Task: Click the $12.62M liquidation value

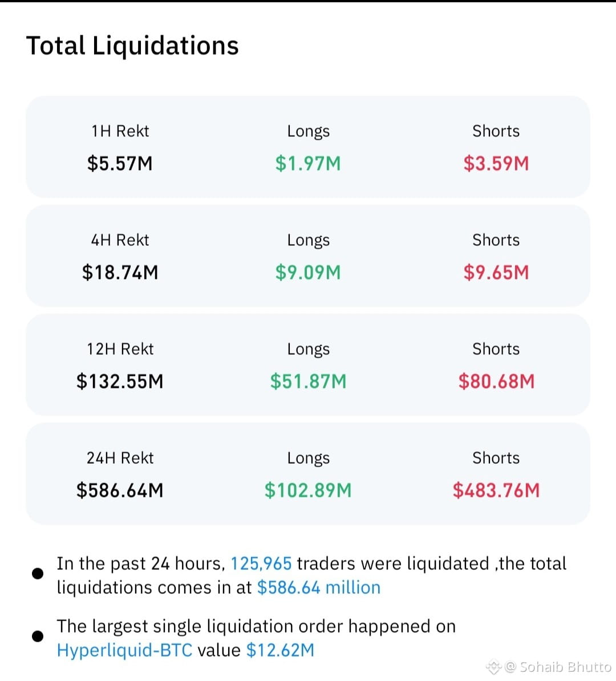Action: (280, 650)
